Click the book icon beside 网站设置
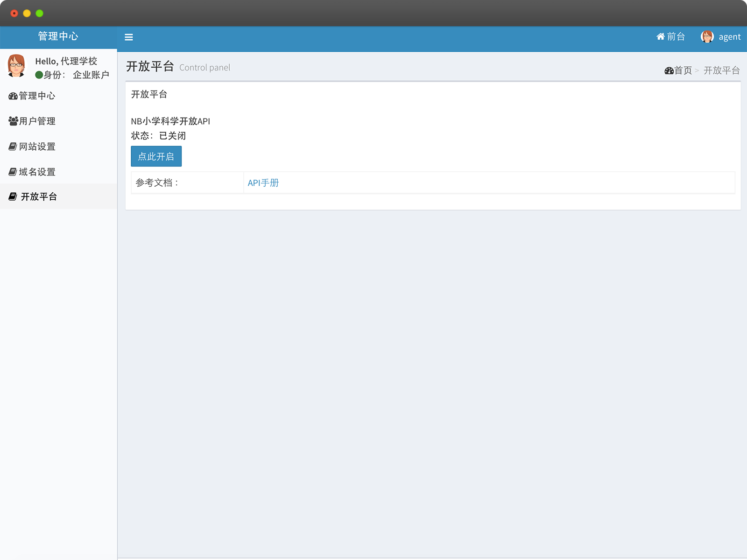747x560 pixels. [13, 147]
